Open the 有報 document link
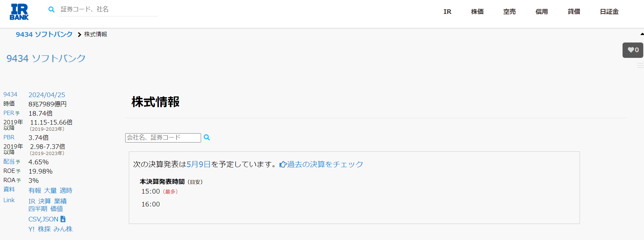 pyautogui.click(x=35, y=191)
